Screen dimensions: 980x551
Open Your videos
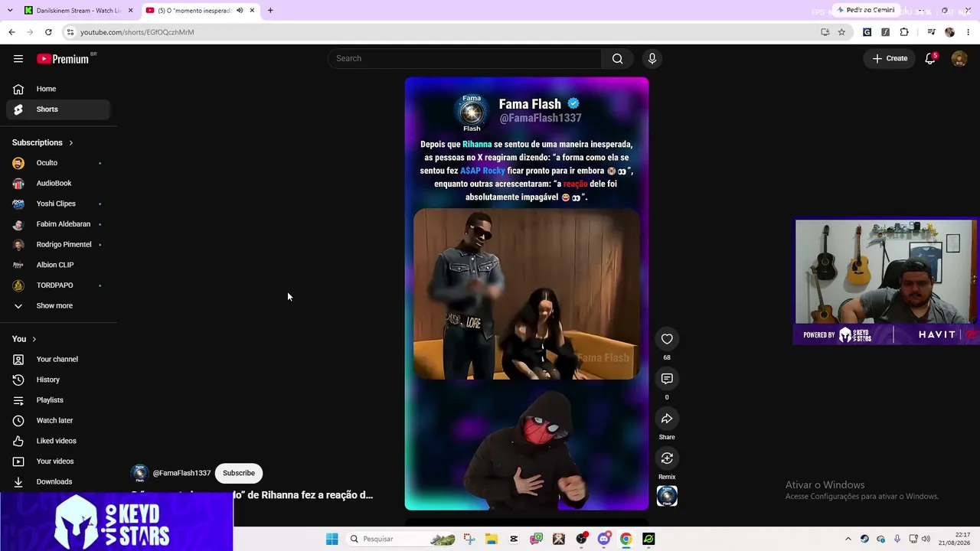pos(58,461)
